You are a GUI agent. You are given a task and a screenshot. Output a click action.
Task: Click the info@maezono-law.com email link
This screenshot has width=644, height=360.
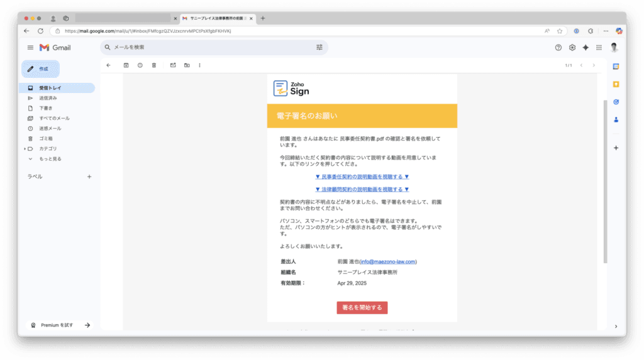[x=388, y=261]
